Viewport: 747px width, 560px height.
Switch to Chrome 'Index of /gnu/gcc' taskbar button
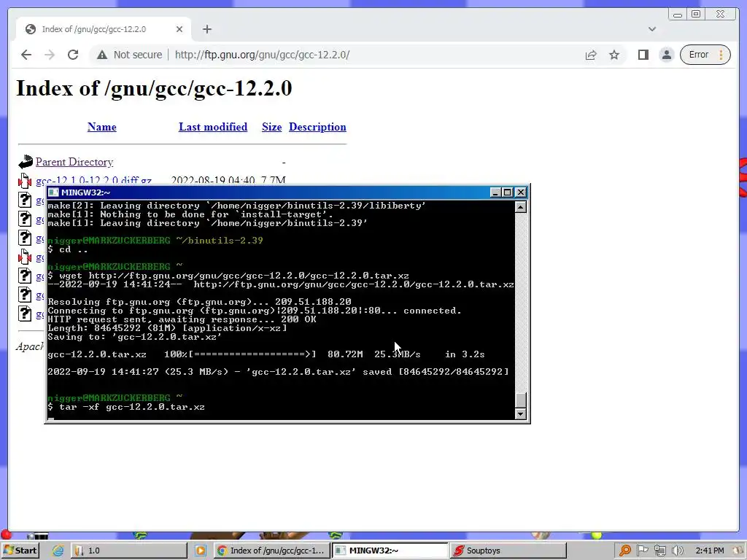271,551
